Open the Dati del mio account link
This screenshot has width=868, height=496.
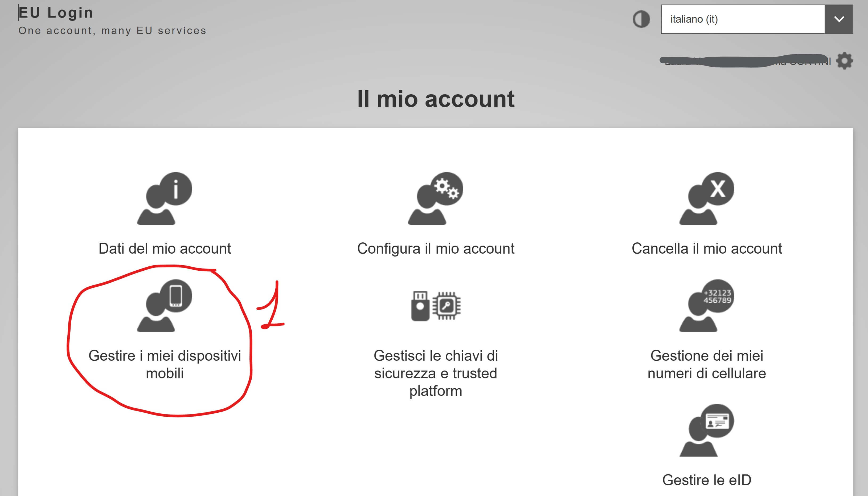click(x=164, y=249)
